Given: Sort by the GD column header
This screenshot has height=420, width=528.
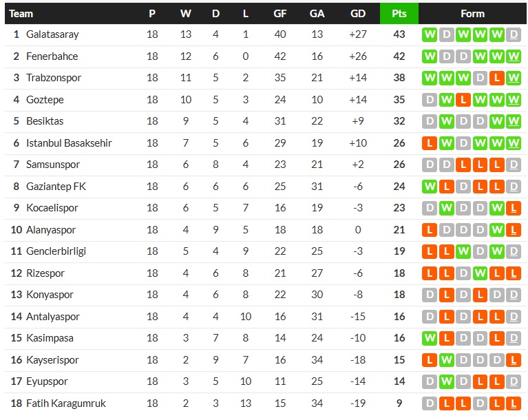Looking at the screenshot, I should coord(358,14).
